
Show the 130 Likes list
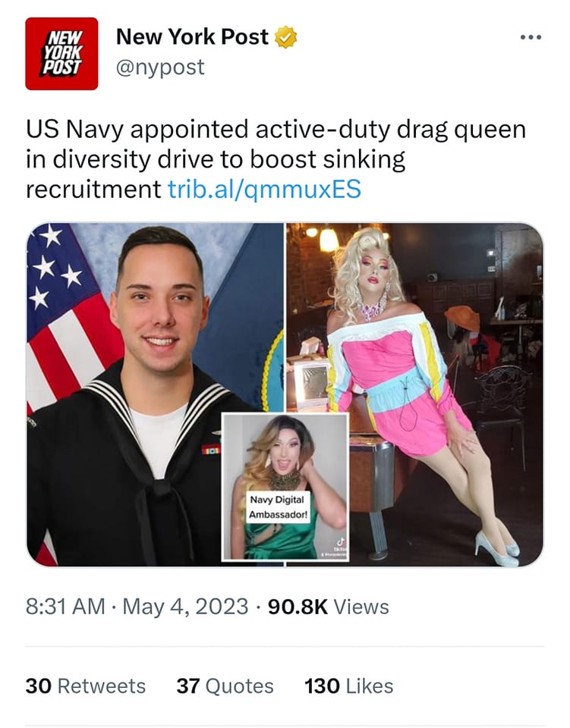pos(349,686)
